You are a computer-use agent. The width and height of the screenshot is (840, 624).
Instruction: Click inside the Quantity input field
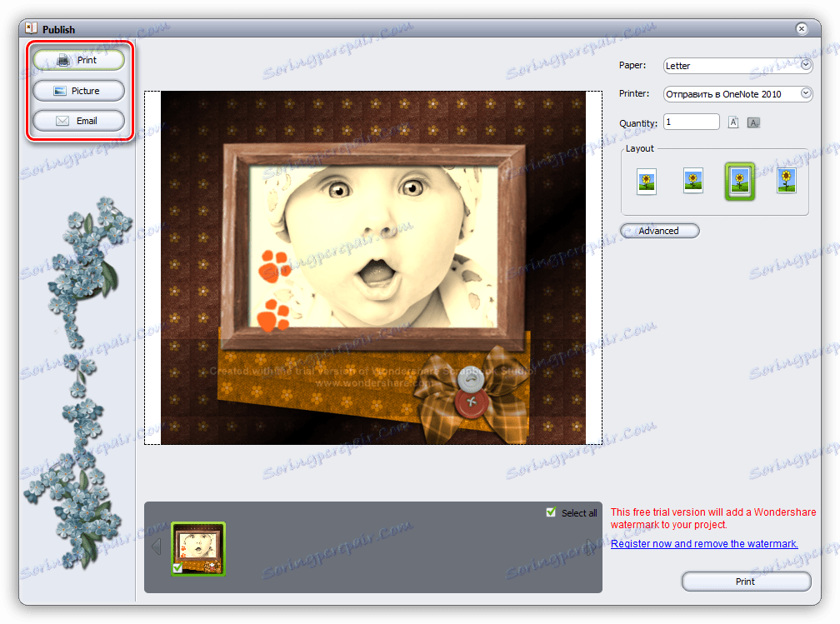[x=691, y=122]
